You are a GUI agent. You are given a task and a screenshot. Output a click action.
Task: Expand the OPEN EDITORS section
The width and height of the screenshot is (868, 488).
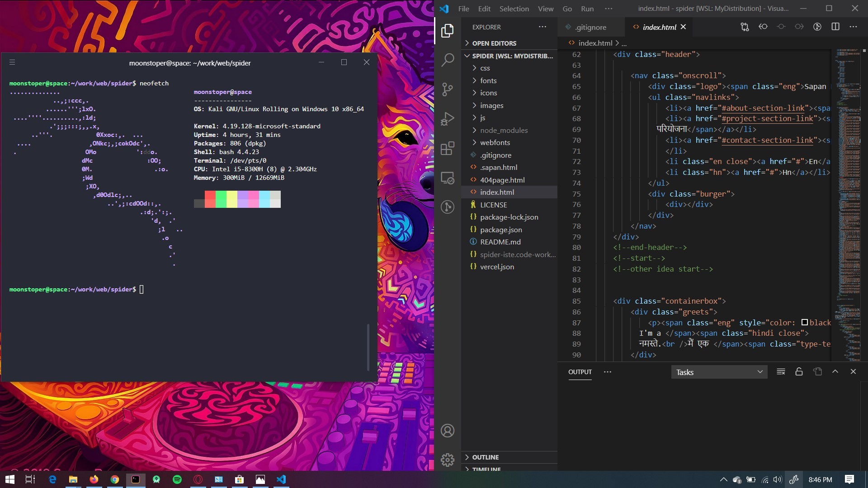pyautogui.click(x=494, y=43)
